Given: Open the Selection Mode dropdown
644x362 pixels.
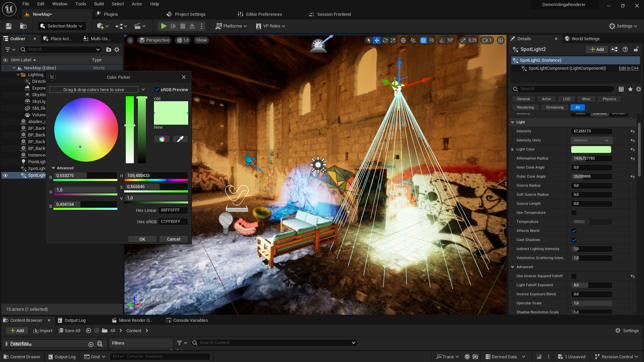Looking at the screenshot, I should [62, 26].
